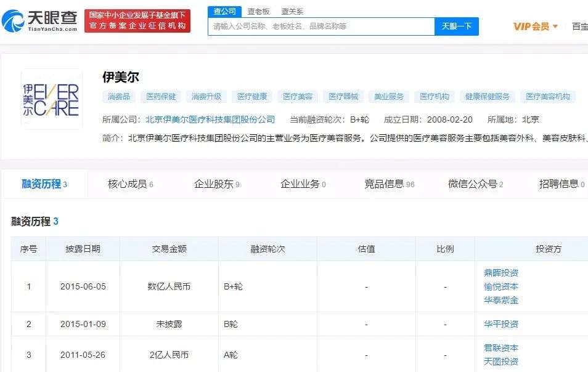Select the 消费升级 tag

(206, 97)
